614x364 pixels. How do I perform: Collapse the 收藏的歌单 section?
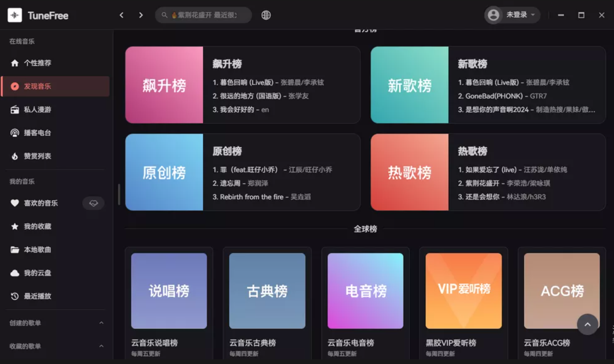[101, 346]
